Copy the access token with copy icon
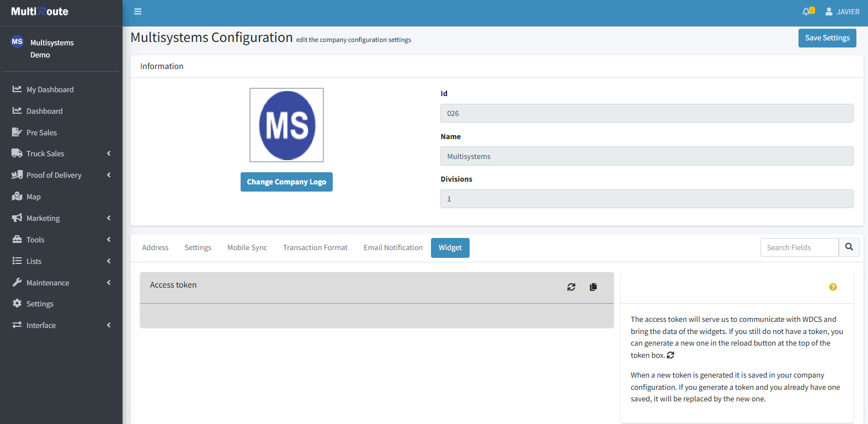 point(593,287)
